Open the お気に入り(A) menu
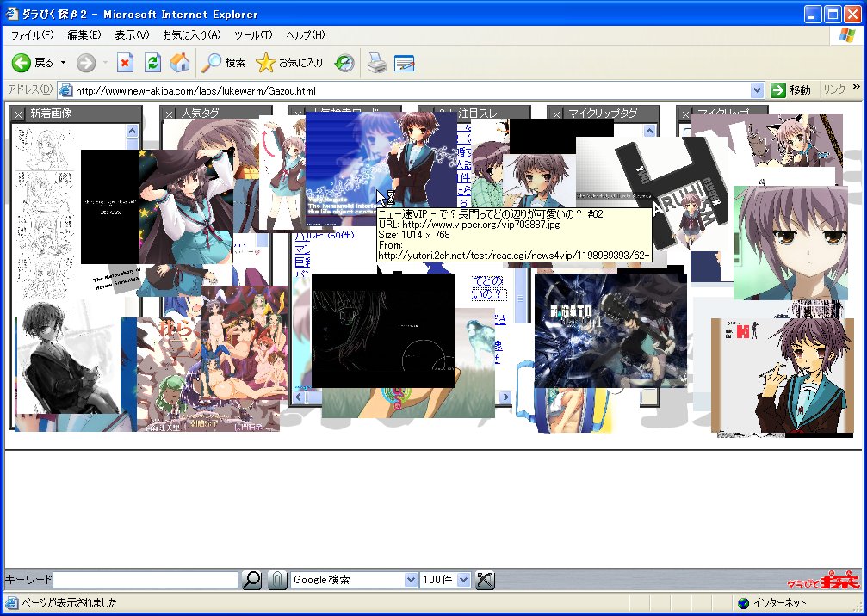The height and width of the screenshot is (616, 867). [x=191, y=35]
